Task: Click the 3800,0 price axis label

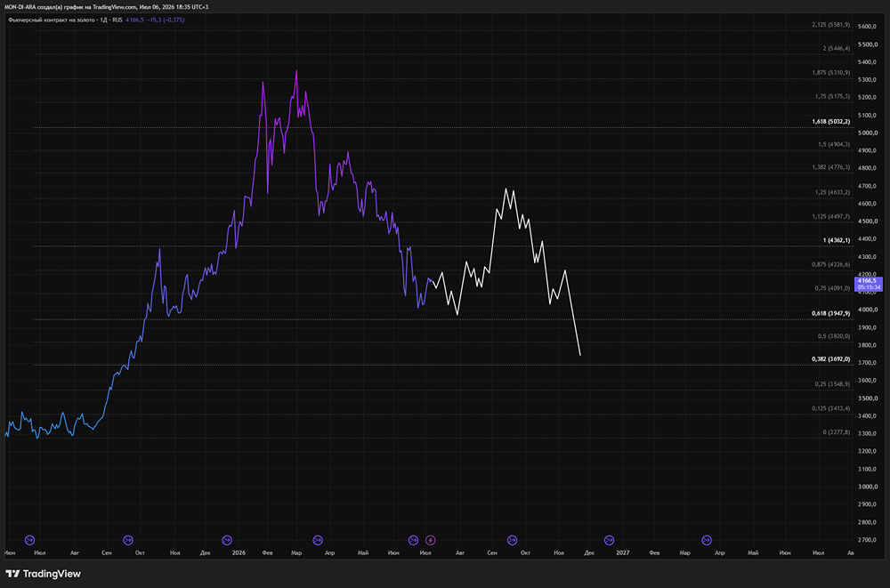Action: coord(868,345)
